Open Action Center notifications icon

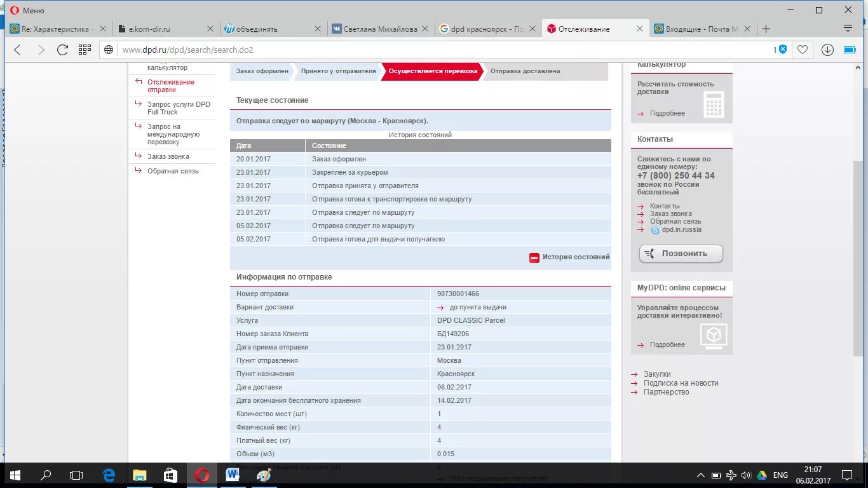pyautogui.click(x=847, y=475)
